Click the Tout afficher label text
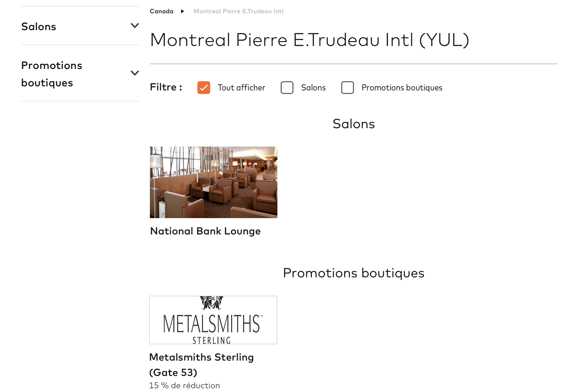568x392 pixels. 241,87
